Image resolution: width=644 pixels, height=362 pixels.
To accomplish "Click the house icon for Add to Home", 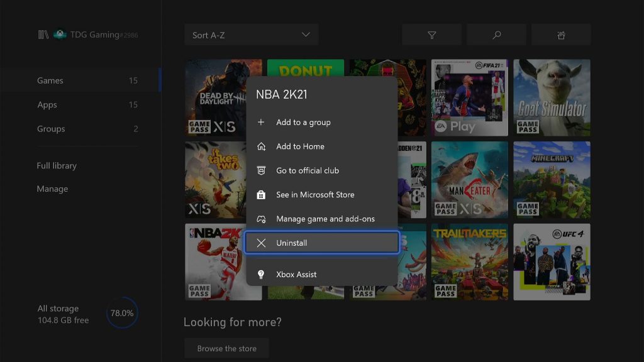I will click(x=261, y=146).
